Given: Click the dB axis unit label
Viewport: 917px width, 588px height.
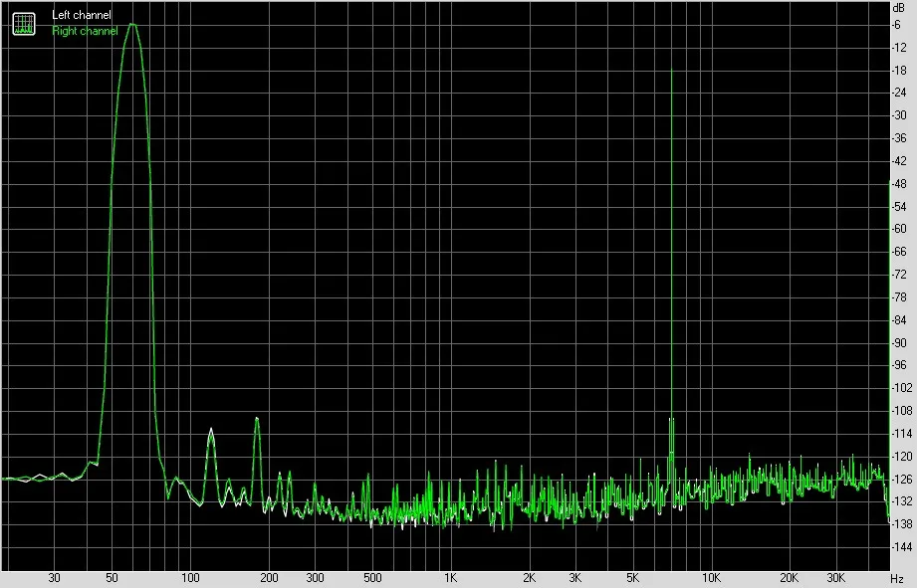Looking at the screenshot, I should (898, 8).
